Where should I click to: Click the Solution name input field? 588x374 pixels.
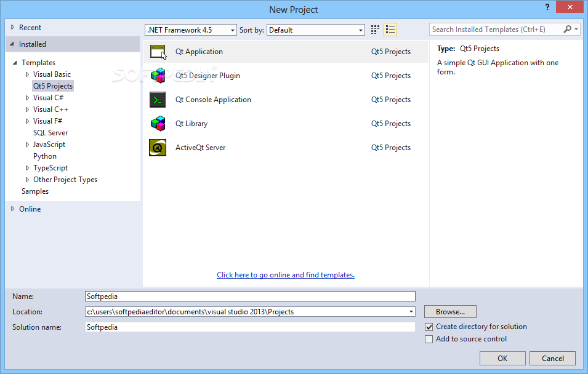(x=250, y=327)
